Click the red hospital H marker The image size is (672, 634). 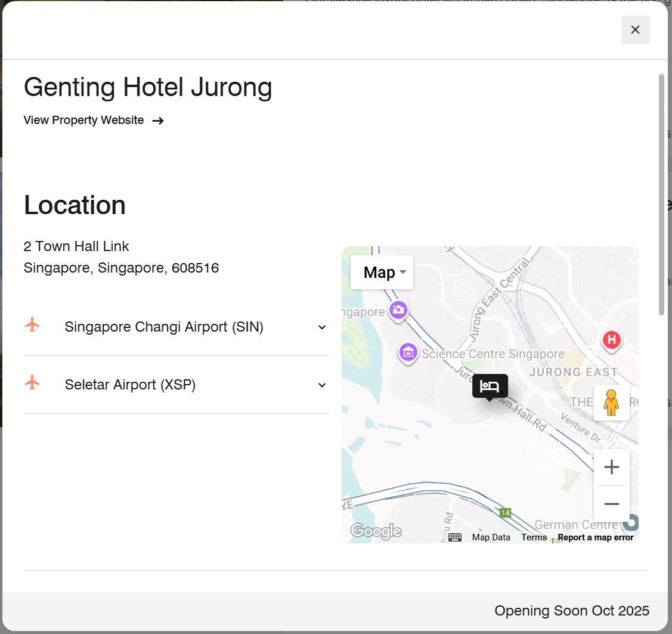611,341
